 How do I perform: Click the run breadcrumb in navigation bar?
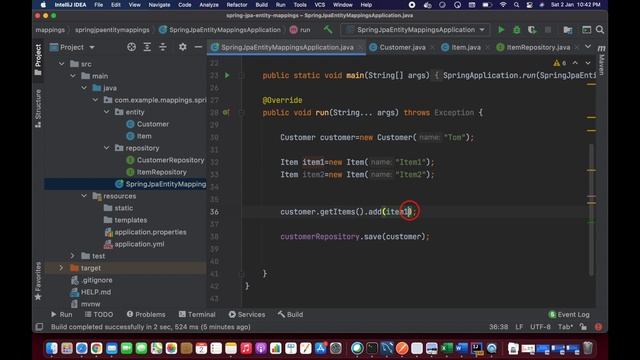(x=300, y=30)
